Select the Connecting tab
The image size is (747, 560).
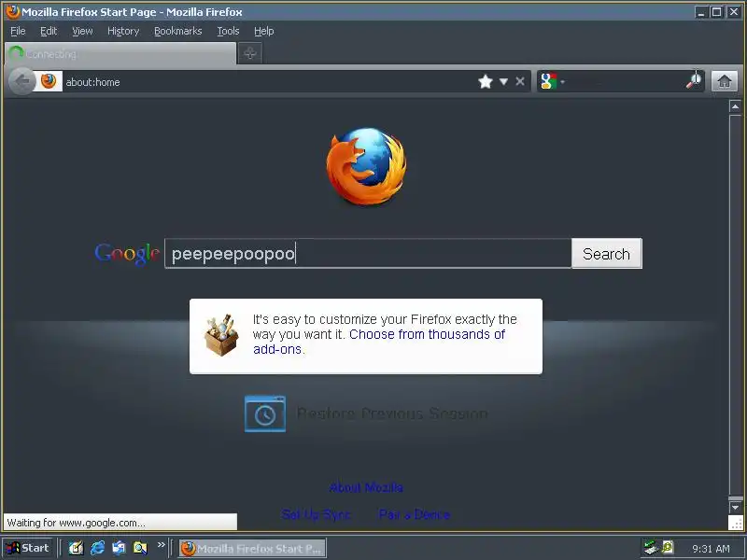point(120,53)
